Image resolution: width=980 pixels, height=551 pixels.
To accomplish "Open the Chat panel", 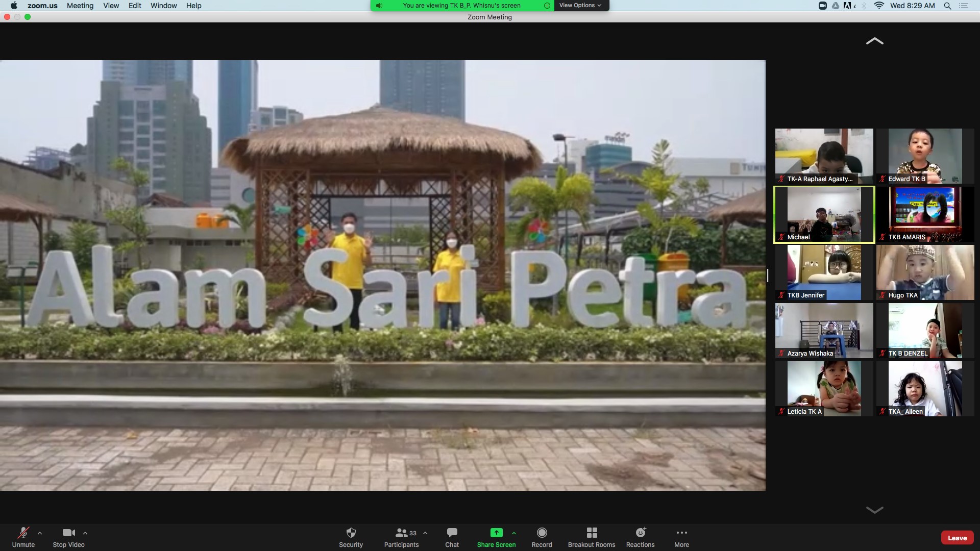I will (x=452, y=537).
